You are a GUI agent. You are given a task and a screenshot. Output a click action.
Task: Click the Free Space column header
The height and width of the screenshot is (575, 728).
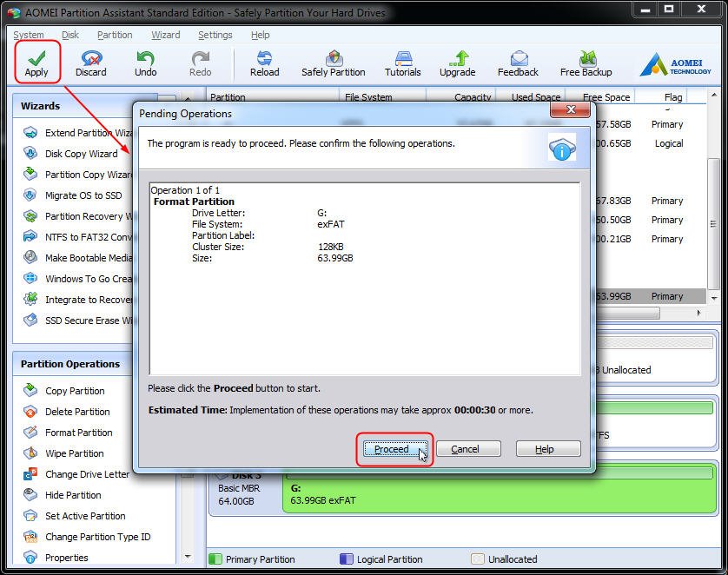point(606,97)
